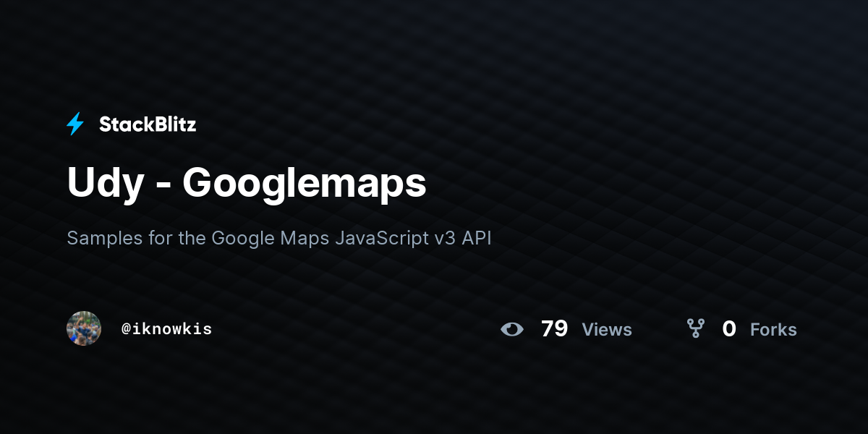868x434 pixels.
Task: Click the fork branch icon
Action: pos(696,329)
